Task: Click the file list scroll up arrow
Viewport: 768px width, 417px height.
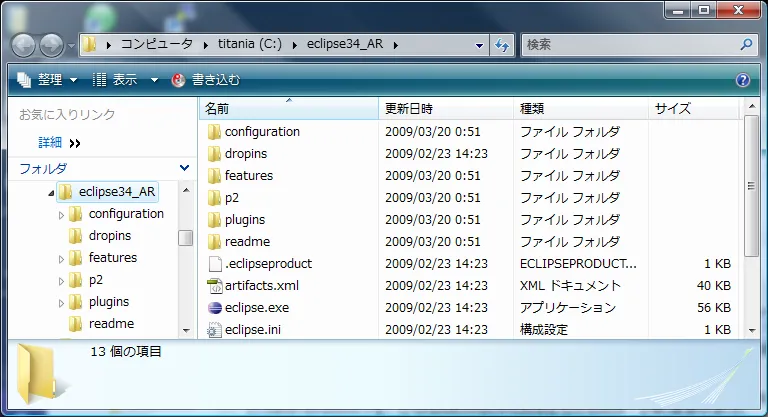Action: point(752,106)
